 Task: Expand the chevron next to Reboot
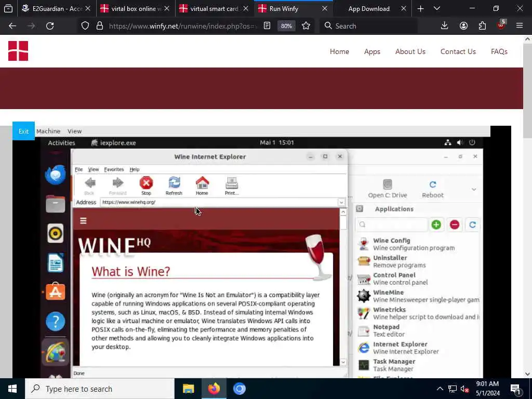click(474, 189)
